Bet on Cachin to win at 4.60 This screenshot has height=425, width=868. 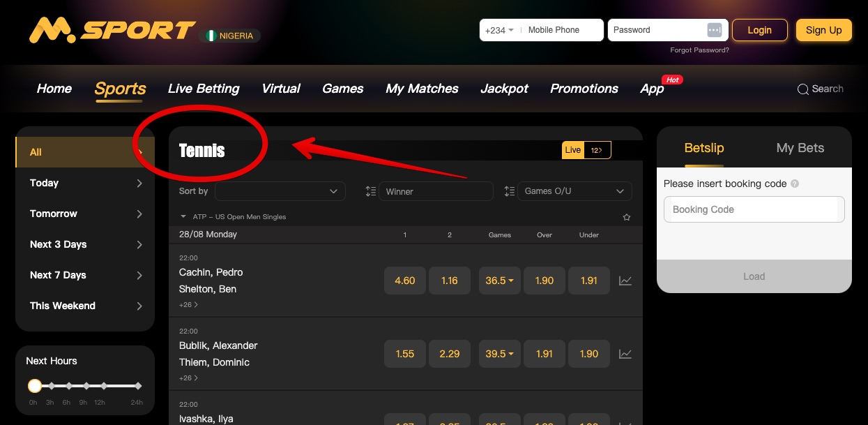click(x=405, y=281)
